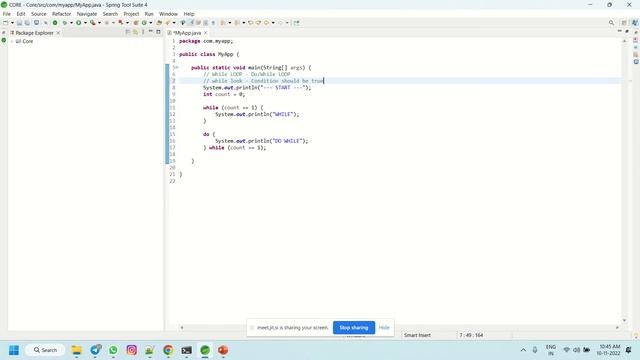The width and height of the screenshot is (640, 360).
Task: Open the New Java Class dropdown arrow
Action: pyautogui.click(x=151, y=23)
